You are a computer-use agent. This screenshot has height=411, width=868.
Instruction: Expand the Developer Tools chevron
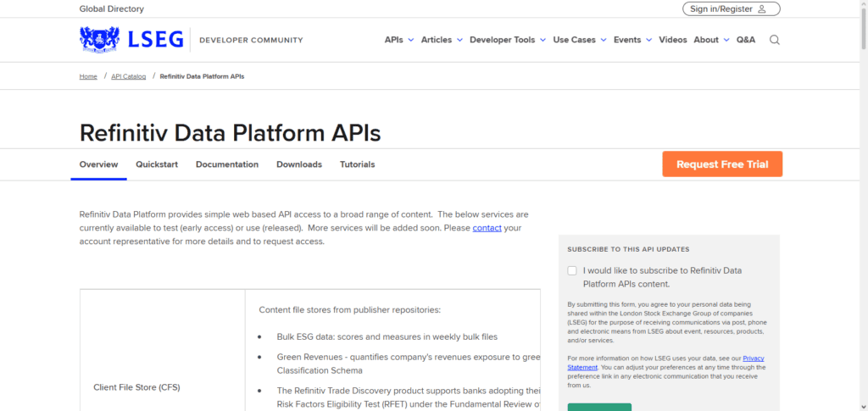542,41
